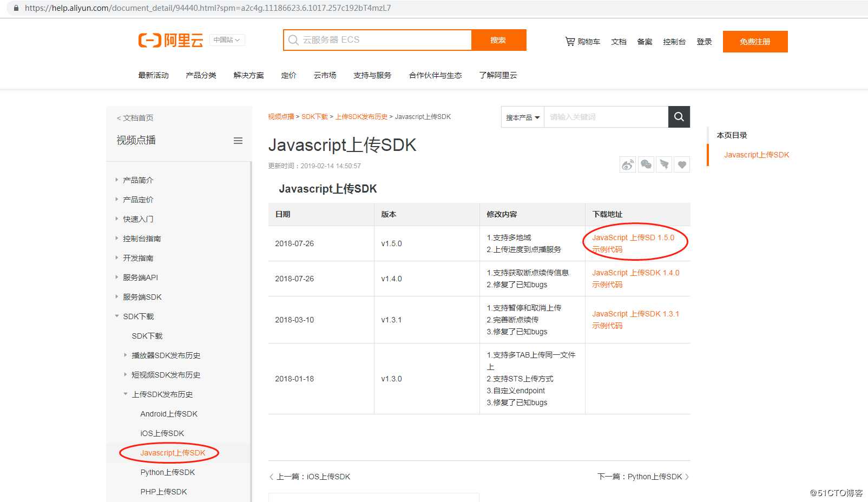Viewport: 868px width, 502px height.
Task: Open 示例代码 for v1.3.1
Action: [x=607, y=326]
